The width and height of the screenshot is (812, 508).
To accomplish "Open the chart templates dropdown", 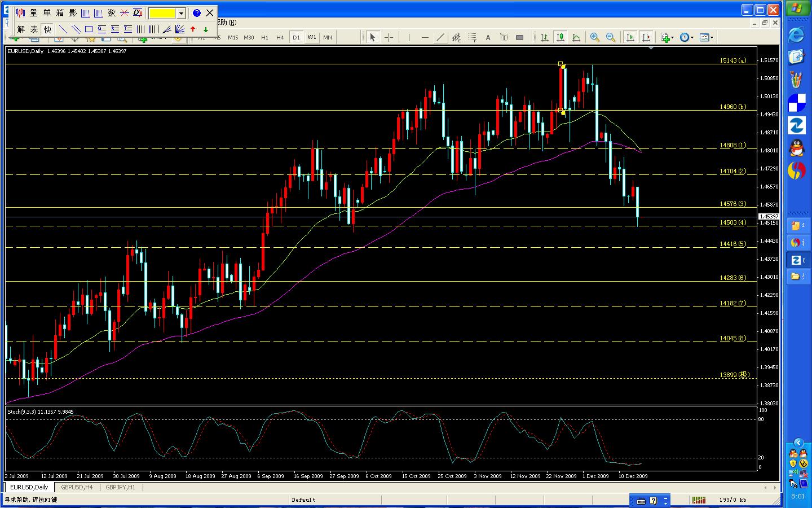I will [707, 38].
